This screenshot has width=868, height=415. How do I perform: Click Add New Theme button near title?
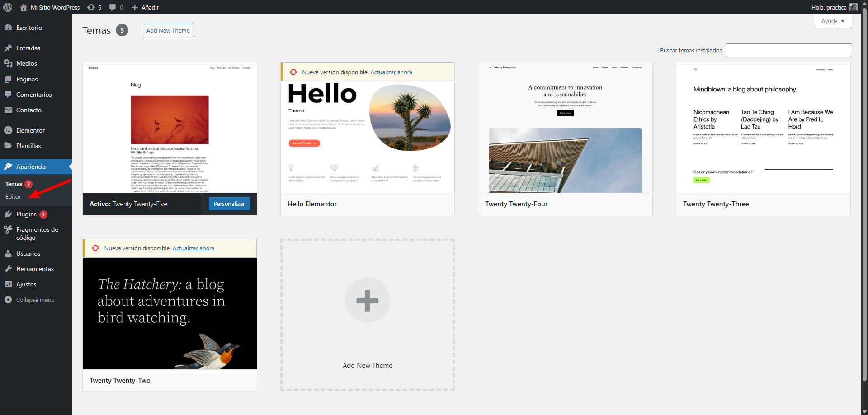168,30
